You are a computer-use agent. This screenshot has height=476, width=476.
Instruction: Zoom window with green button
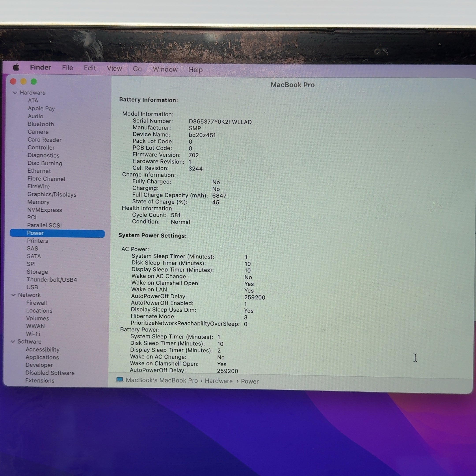pos(34,82)
